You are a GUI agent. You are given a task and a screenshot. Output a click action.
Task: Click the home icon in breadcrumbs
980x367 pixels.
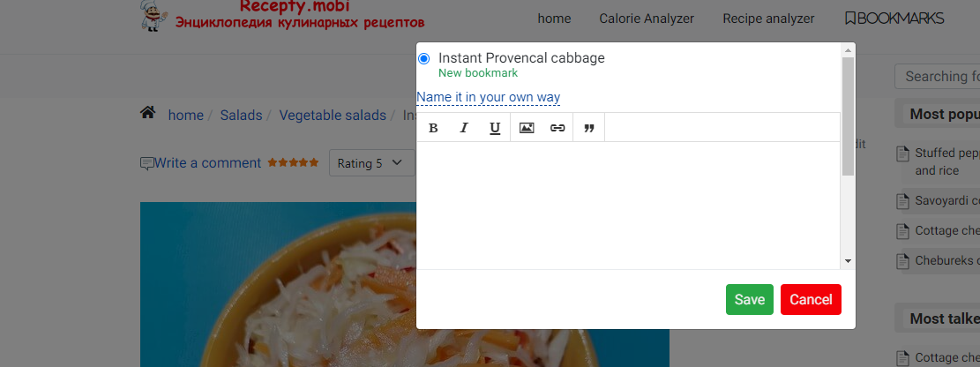(148, 114)
